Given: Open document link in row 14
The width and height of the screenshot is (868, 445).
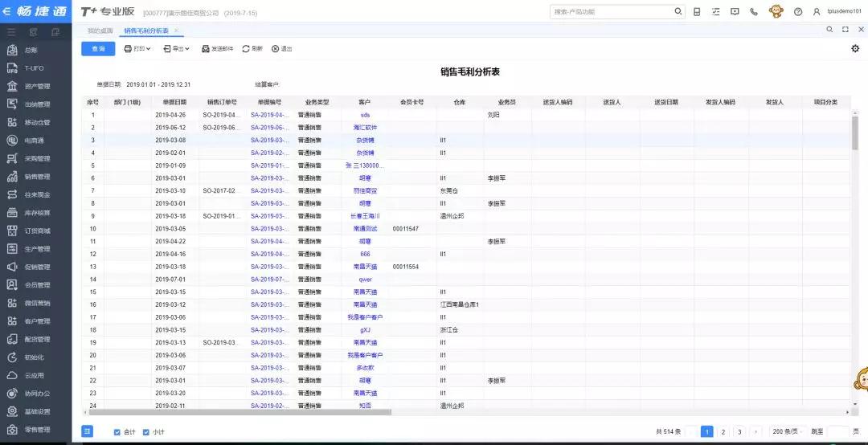Looking at the screenshot, I should pyautogui.click(x=270, y=280).
